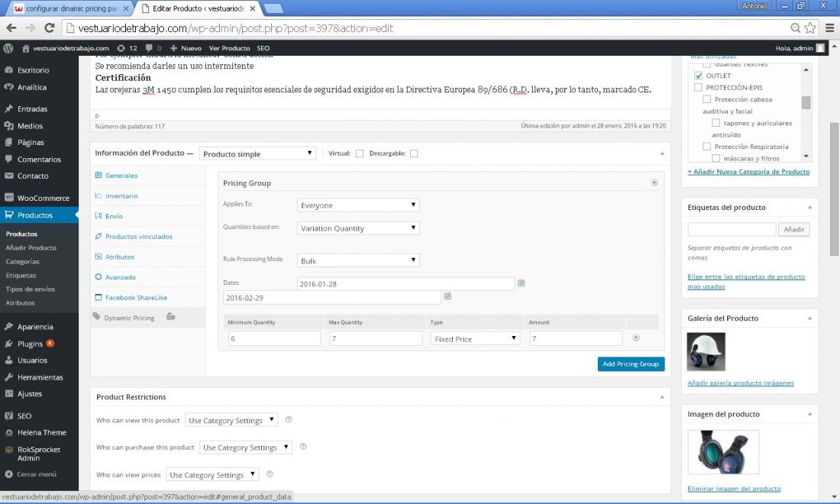840x504 pixels.
Task: Open who can view product dropdown
Action: point(231,421)
